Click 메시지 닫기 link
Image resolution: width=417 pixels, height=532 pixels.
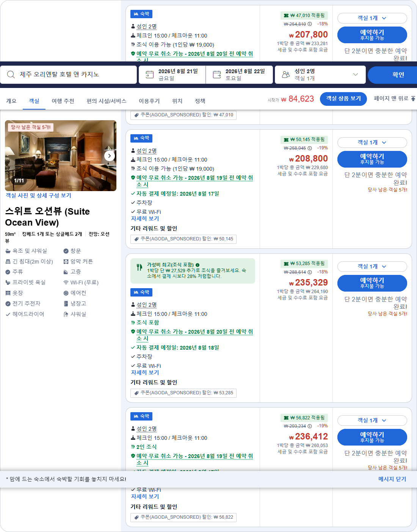[392, 479]
